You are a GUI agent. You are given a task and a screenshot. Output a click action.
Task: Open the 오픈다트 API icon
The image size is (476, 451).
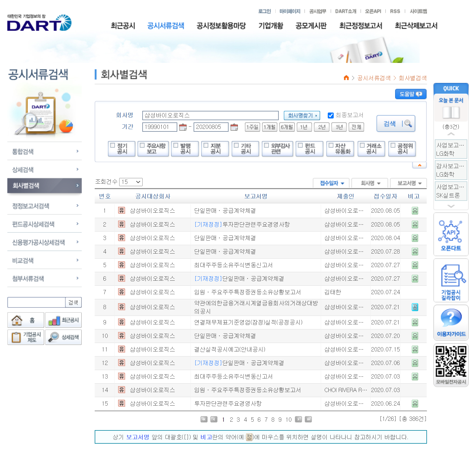[x=451, y=235]
